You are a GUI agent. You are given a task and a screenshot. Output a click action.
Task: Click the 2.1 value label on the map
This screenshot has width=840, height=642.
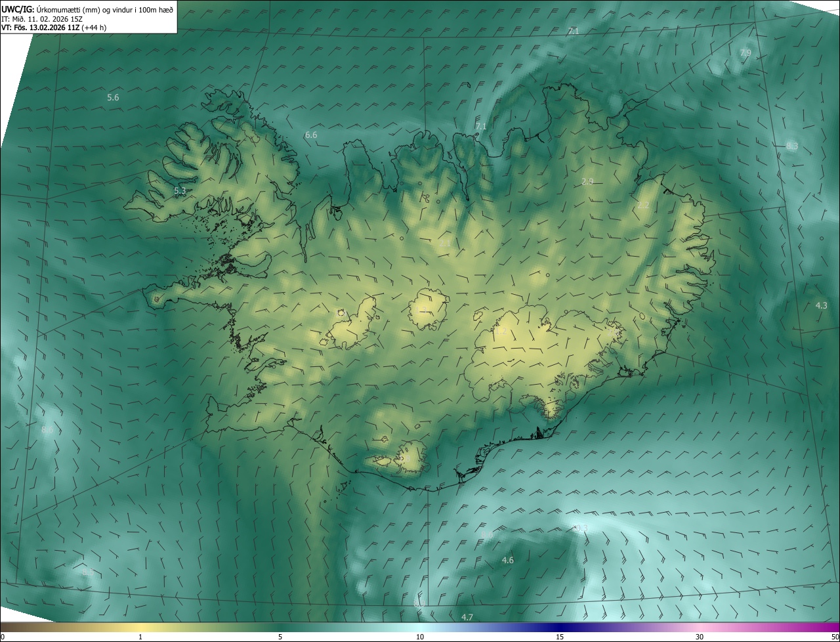(x=444, y=244)
